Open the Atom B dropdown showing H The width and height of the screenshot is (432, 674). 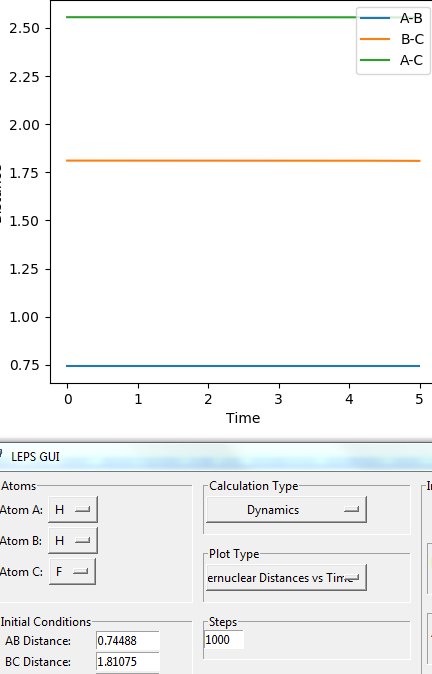click(73, 541)
